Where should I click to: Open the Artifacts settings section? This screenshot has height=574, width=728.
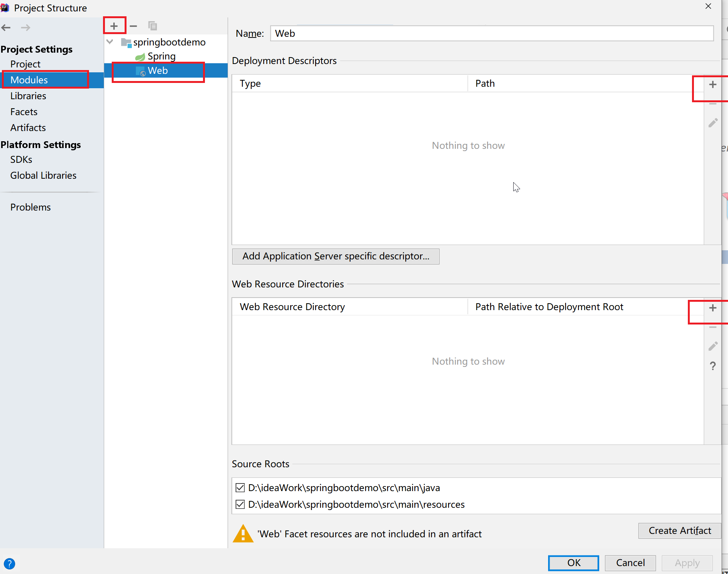28,128
